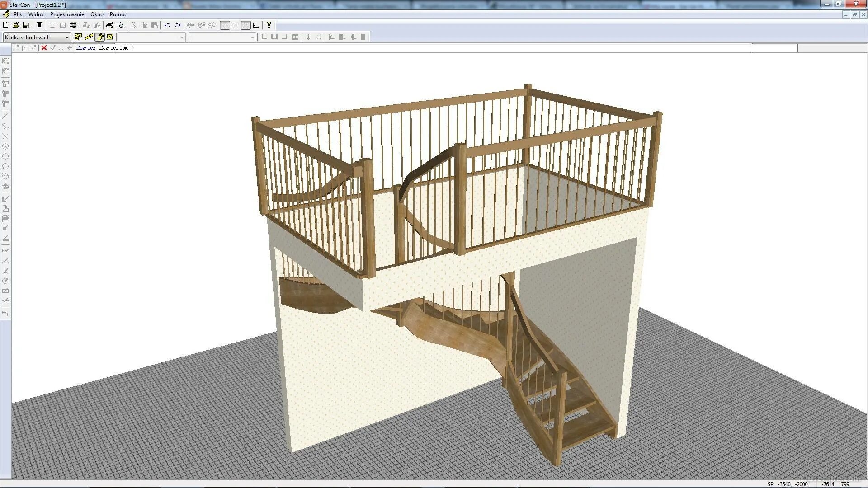Click the Plik menu
Screen dimensions: 868x488
coord(18,14)
